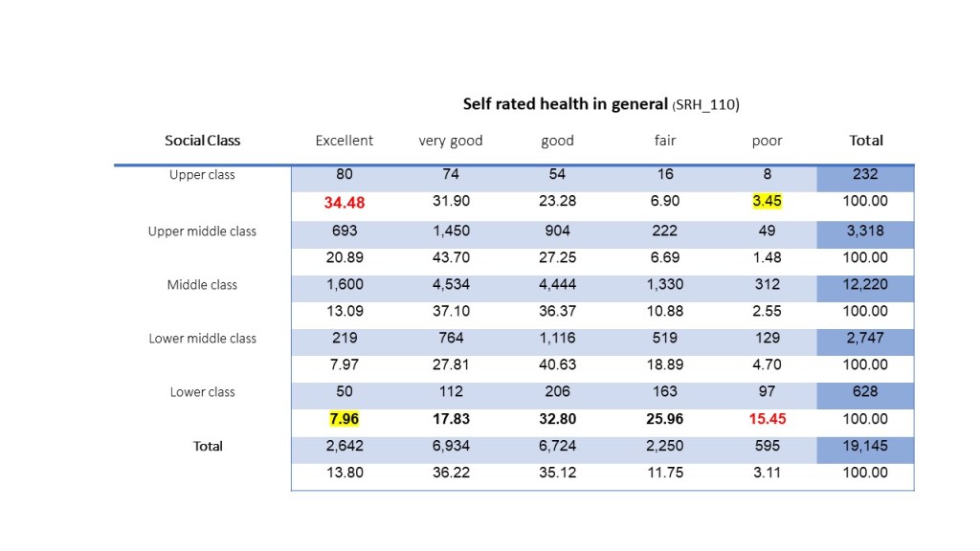The image size is (980, 551).
Task: Select the Upper class total 232 cell
Action: click(x=866, y=175)
